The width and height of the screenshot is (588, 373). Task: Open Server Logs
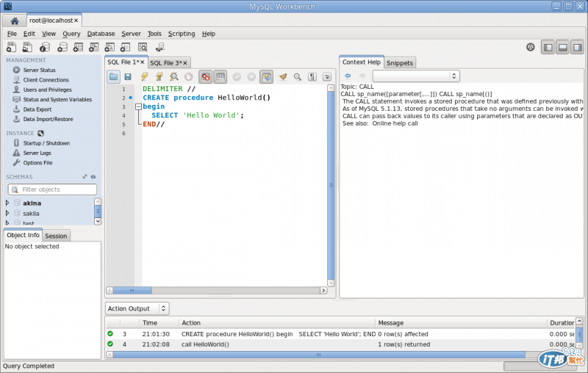37,153
